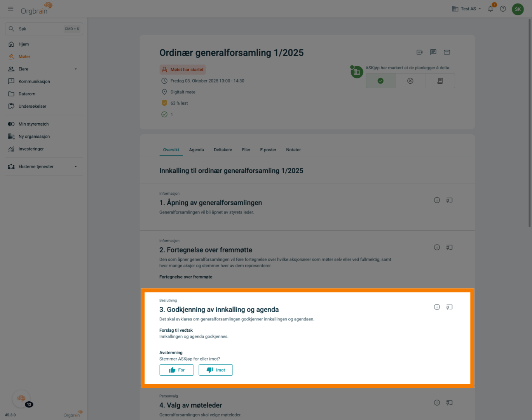Image resolution: width=532 pixels, height=420 pixels.
Task: Switch to the Deltakere tab
Action: click(x=223, y=150)
